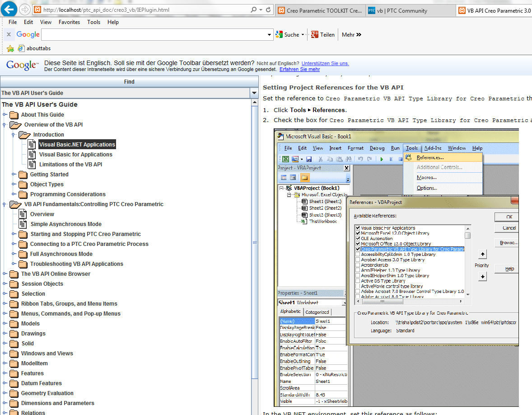
Task: Click the Find button above the guide tree
Action: point(129,82)
